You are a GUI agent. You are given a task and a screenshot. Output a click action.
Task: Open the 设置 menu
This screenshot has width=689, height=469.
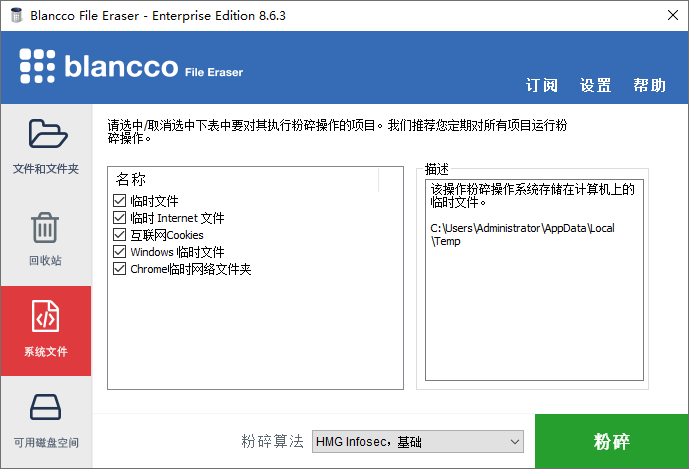pyautogui.click(x=595, y=85)
